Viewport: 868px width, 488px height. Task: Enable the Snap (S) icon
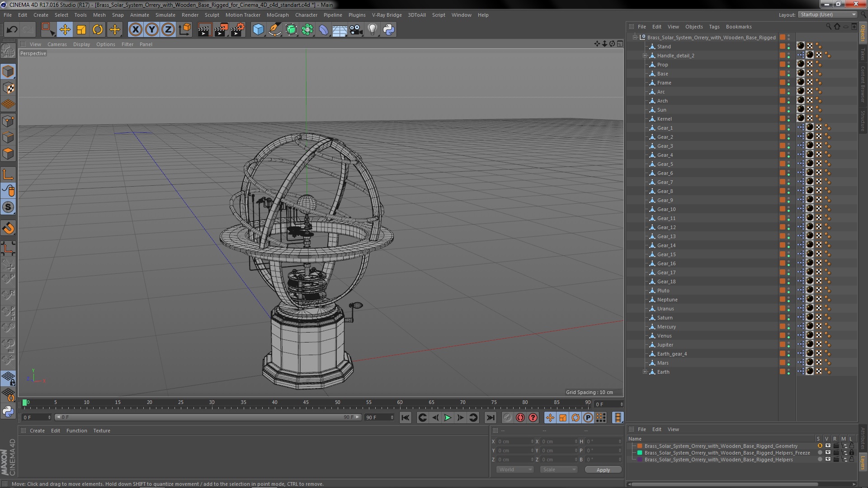(x=8, y=207)
